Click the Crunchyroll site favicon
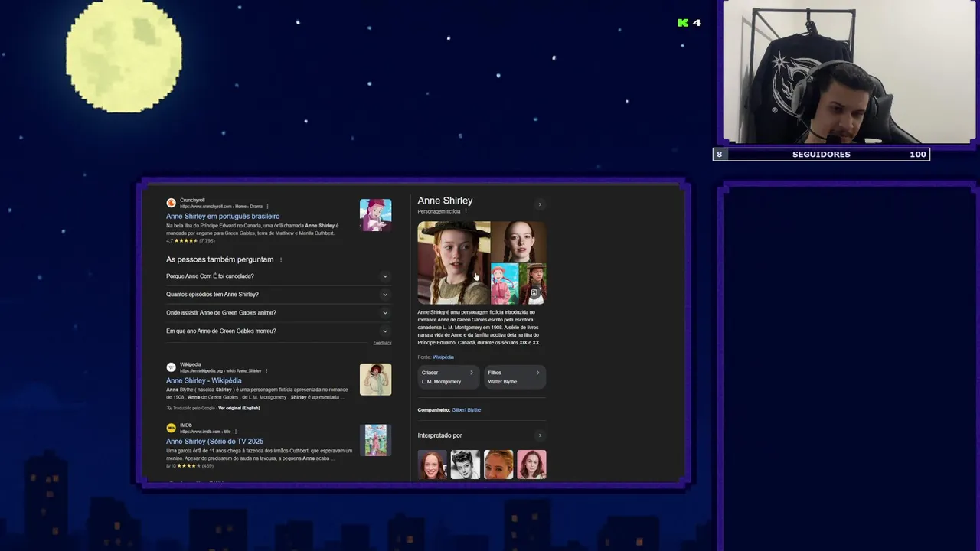Viewport: 980px width, 551px height. [x=171, y=203]
